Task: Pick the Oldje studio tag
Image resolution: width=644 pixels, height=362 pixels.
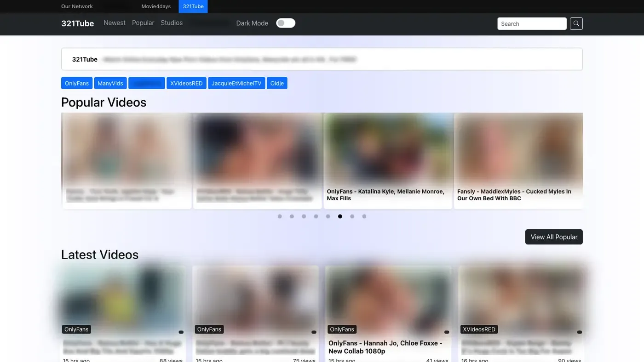Action: pyautogui.click(x=277, y=83)
